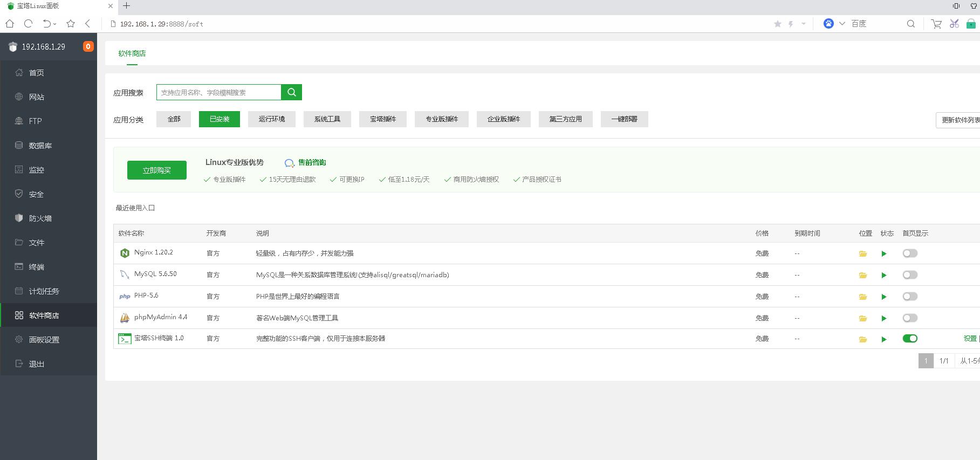This screenshot has height=460, width=980.
Task: Open MySQL install folder icon
Action: pos(863,275)
